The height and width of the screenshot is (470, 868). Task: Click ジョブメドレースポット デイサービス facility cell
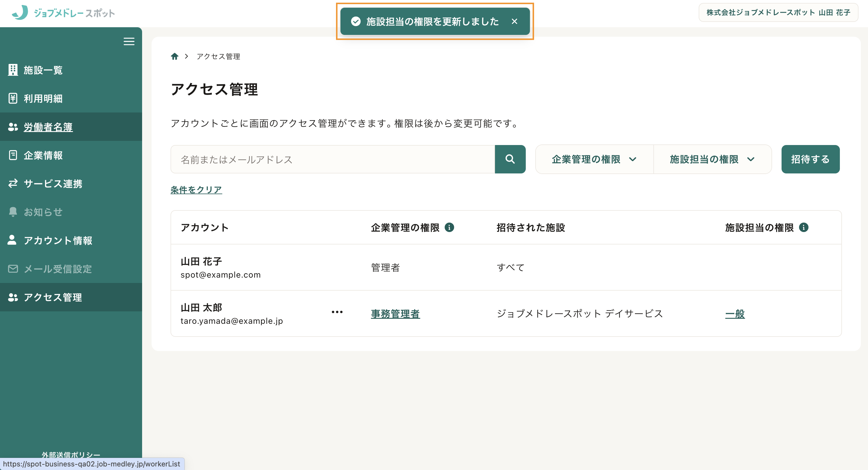point(580,314)
